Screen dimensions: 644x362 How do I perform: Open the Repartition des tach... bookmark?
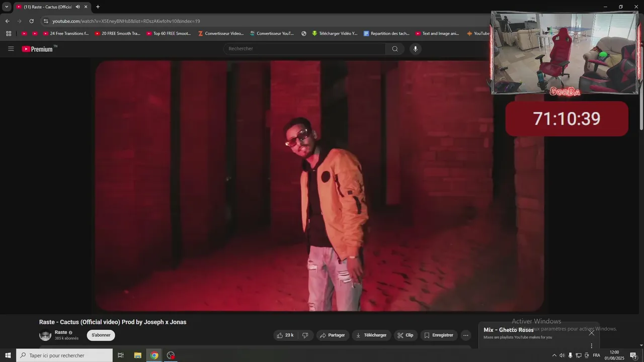pyautogui.click(x=386, y=34)
